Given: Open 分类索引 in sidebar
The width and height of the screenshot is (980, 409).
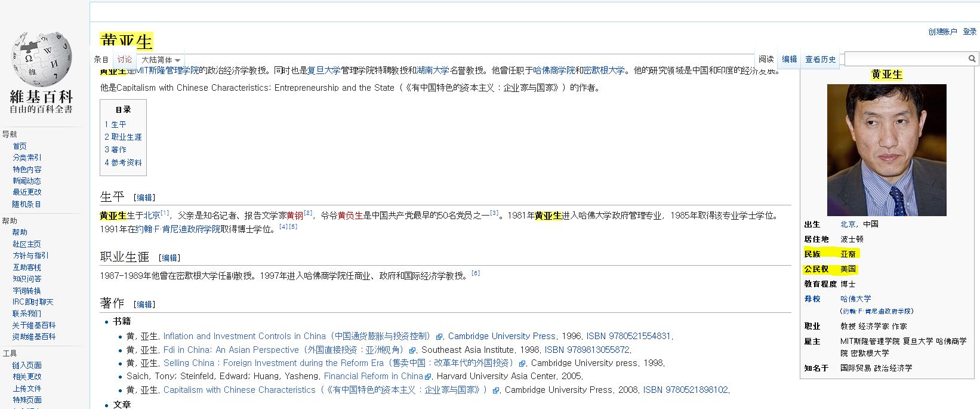Looking at the screenshot, I should pyautogui.click(x=27, y=158).
